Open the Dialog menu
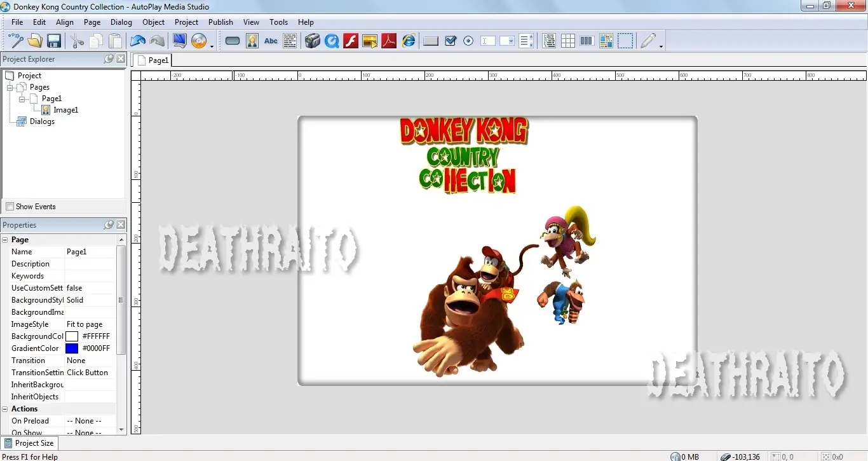Image resolution: width=868 pixels, height=461 pixels. (x=121, y=22)
